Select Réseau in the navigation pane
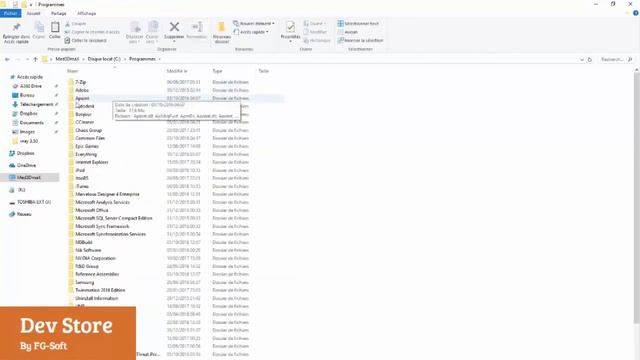 tap(24, 214)
